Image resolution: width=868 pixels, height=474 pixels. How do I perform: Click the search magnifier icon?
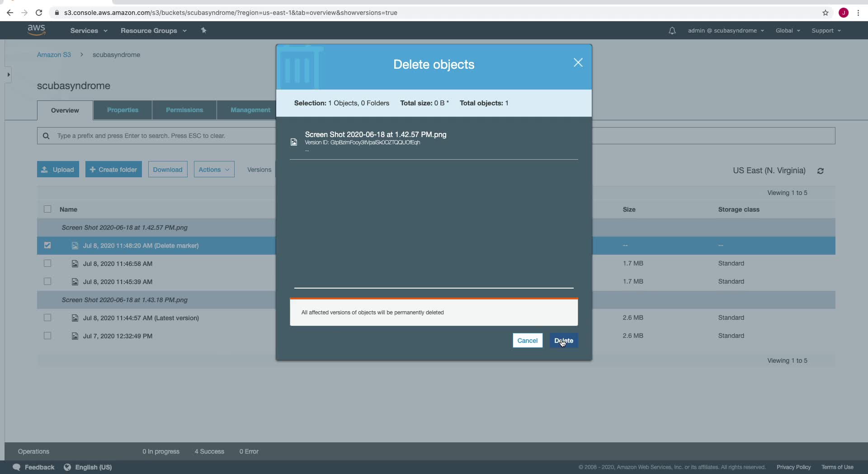(x=46, y=136)
